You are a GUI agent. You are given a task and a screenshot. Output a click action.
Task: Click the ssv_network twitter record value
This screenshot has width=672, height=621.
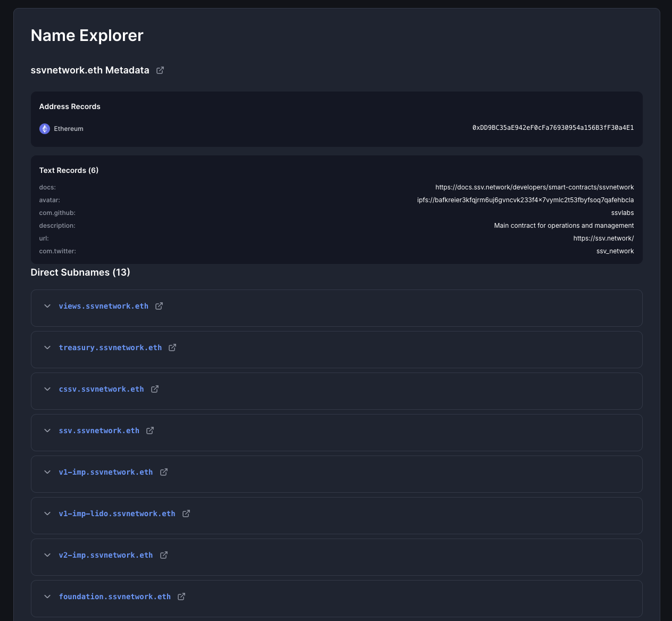pos(615,251)
